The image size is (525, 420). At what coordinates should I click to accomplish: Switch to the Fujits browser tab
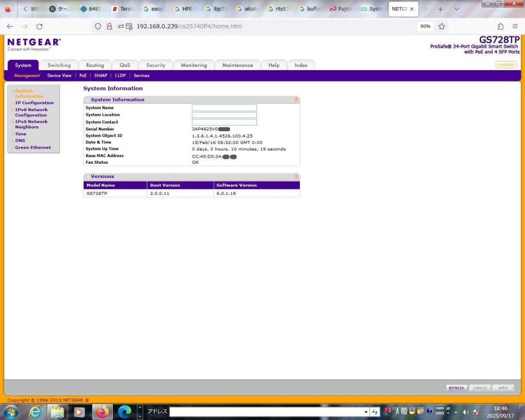340,9
